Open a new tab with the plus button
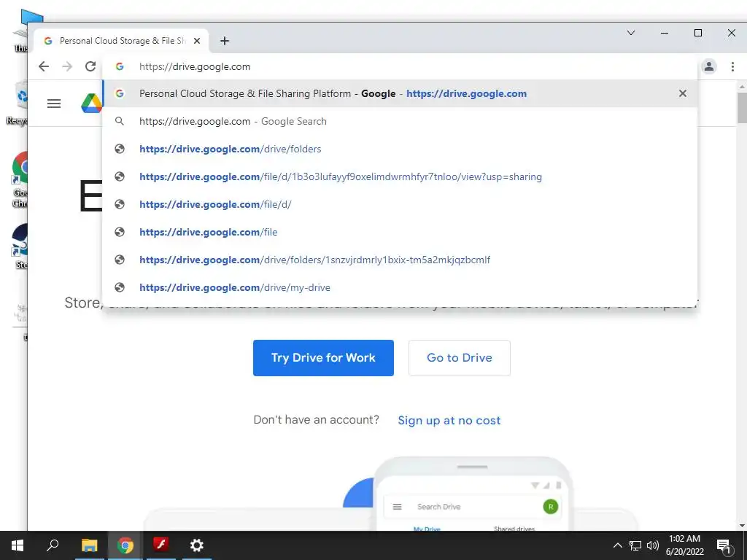 tap(225, 41)
